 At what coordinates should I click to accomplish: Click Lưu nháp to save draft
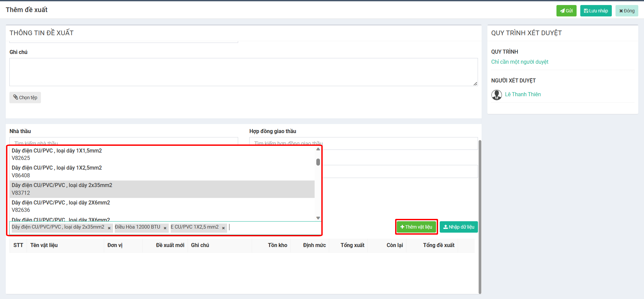pos(596,11)
